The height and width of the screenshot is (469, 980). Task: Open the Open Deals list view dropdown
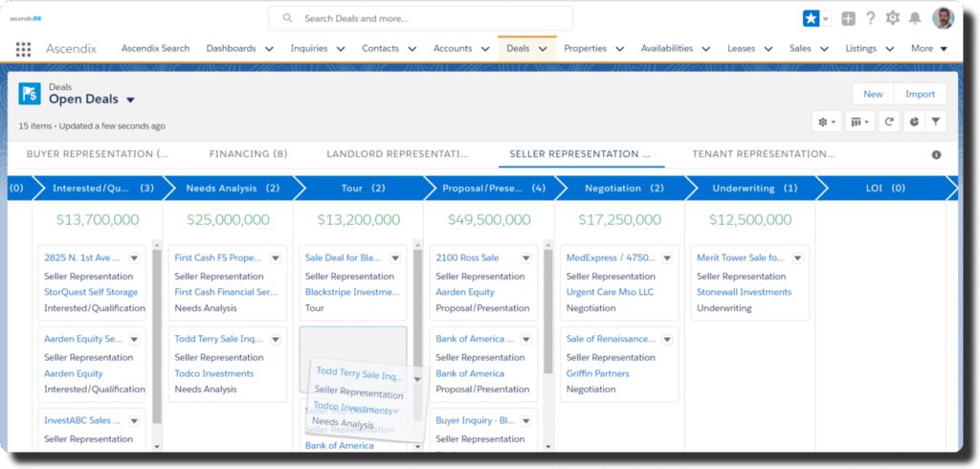[130, 100]
